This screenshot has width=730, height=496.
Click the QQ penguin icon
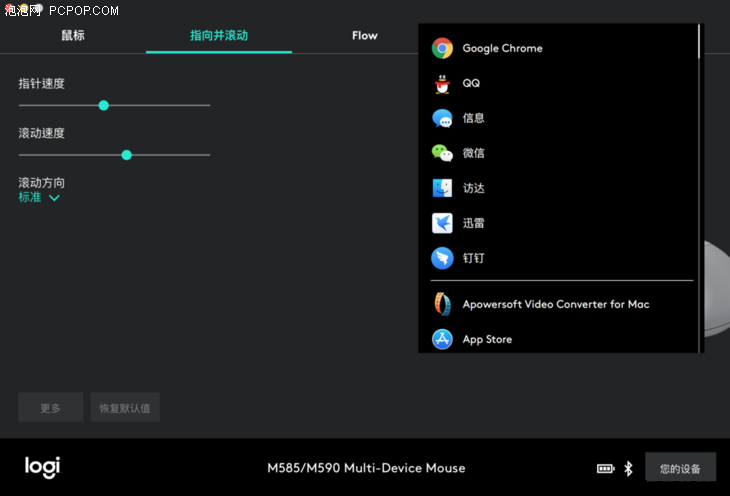(442, 83)
